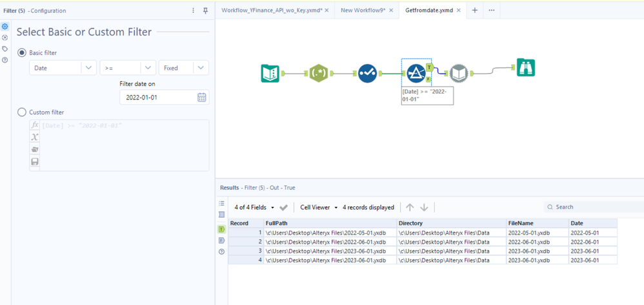Pin the Configuration window

[206, 11]
